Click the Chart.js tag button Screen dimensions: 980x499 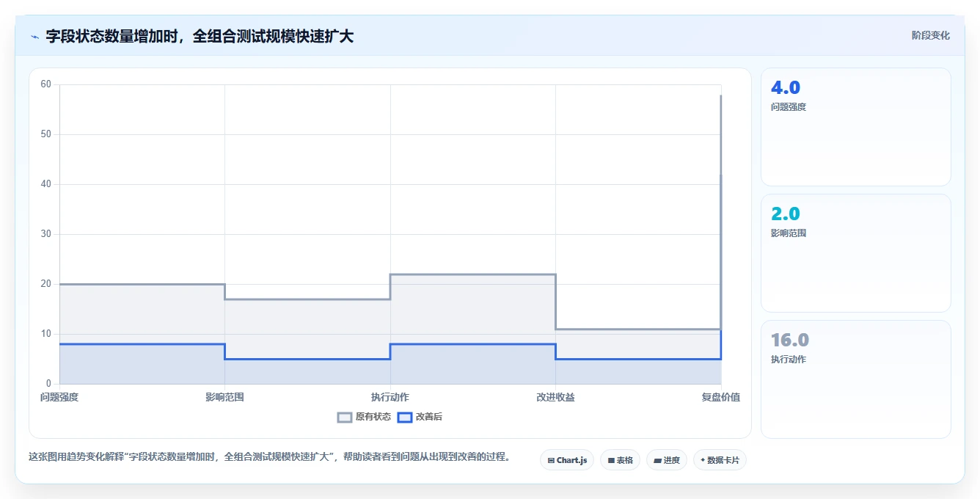(x=567, y=460)
